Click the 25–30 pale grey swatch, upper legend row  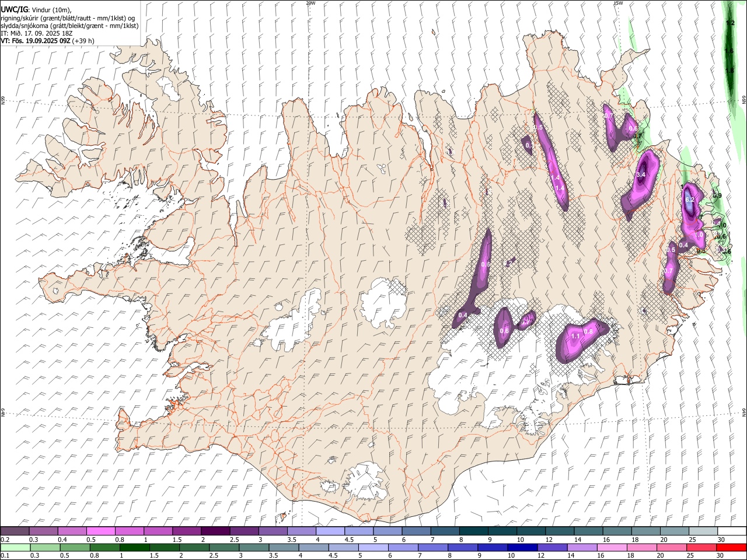point(704,531)
